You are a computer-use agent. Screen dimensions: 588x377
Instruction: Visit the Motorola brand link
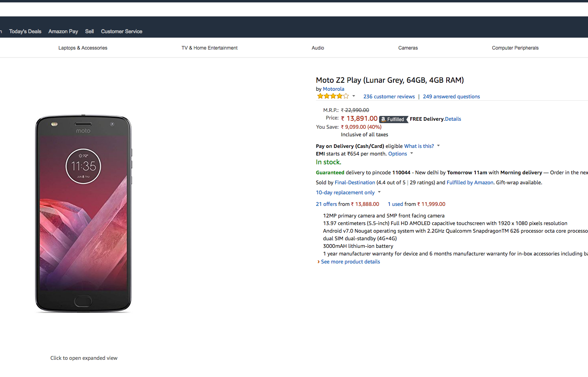(334, 89)
